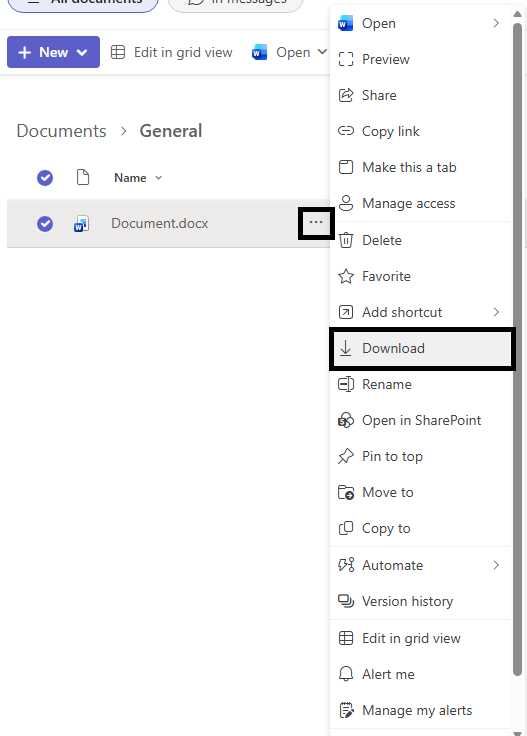Screen dimensions: 527x736
Task: Deselect the Document.docx row checkbox
Action: point(45,224)
